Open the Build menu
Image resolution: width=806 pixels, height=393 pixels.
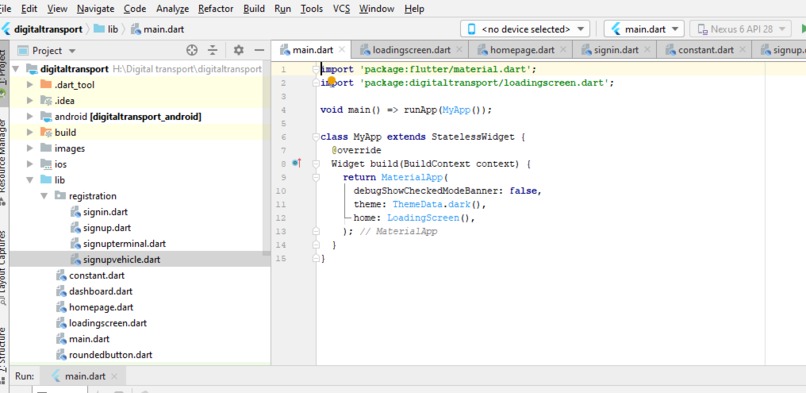click(x=254, y=9)
